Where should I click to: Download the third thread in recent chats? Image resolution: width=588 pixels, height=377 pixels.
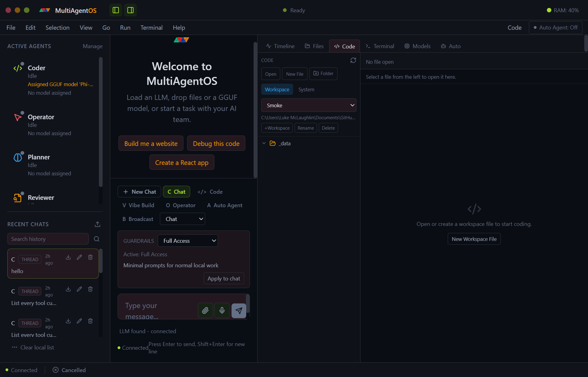[68, 321]
